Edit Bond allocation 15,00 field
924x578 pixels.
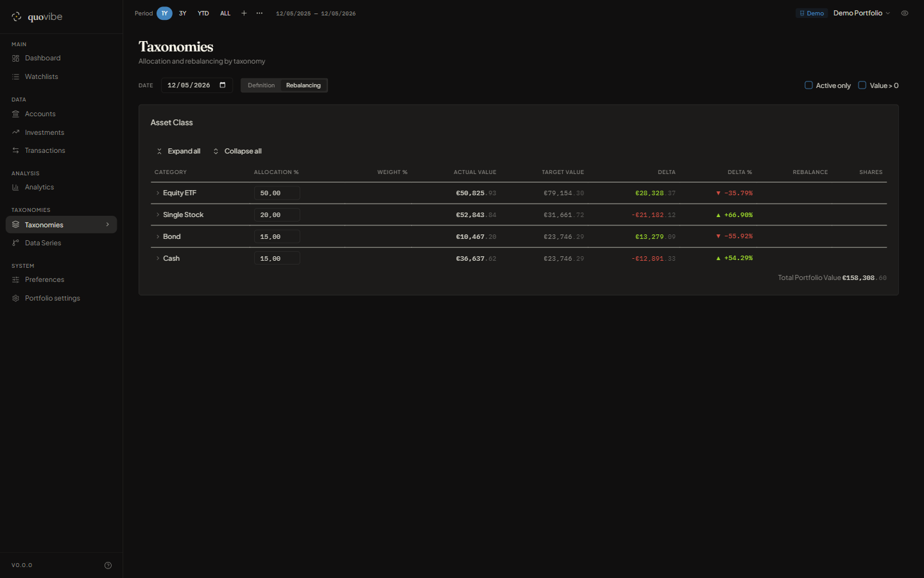[x=277, y=236]
